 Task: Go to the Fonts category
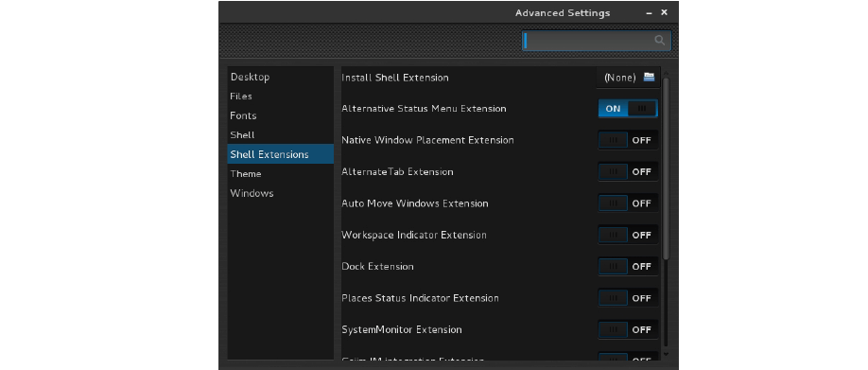[281, 115]
